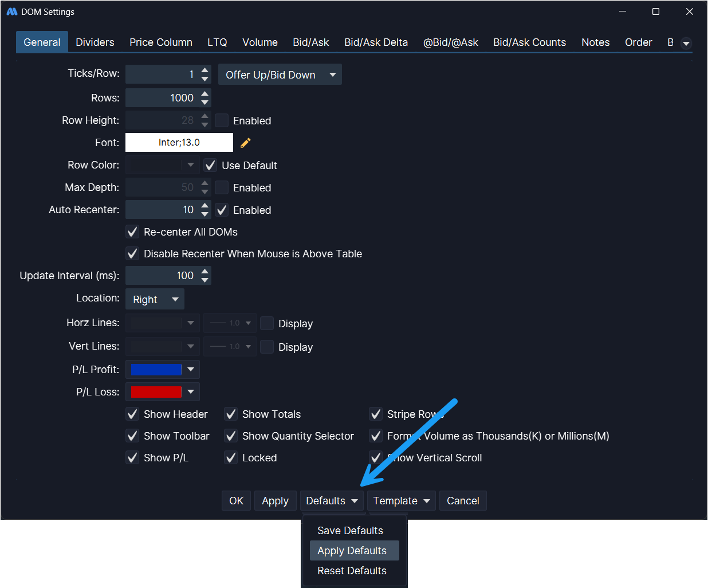The height and width of the screenshot is (588, 708).
Task: Pick the P/L Profit blue color swatch
Action: click(156, 370)
